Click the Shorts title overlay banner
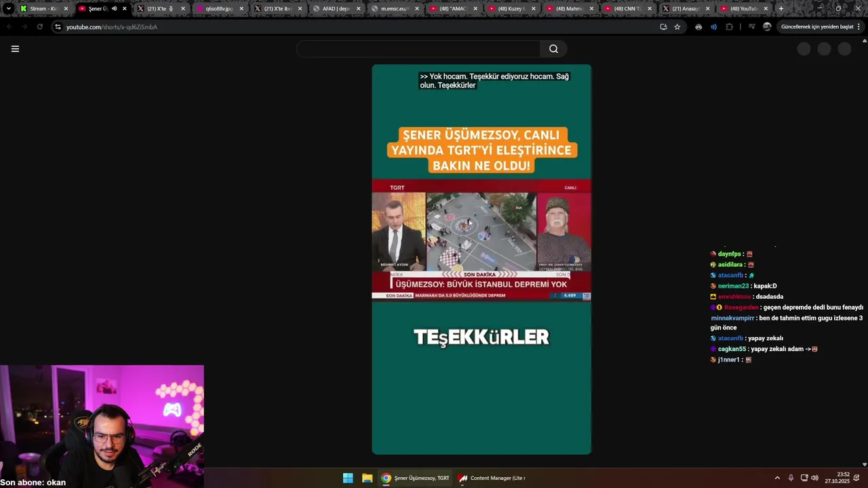868x488 pixels. (x=481, y=150)
